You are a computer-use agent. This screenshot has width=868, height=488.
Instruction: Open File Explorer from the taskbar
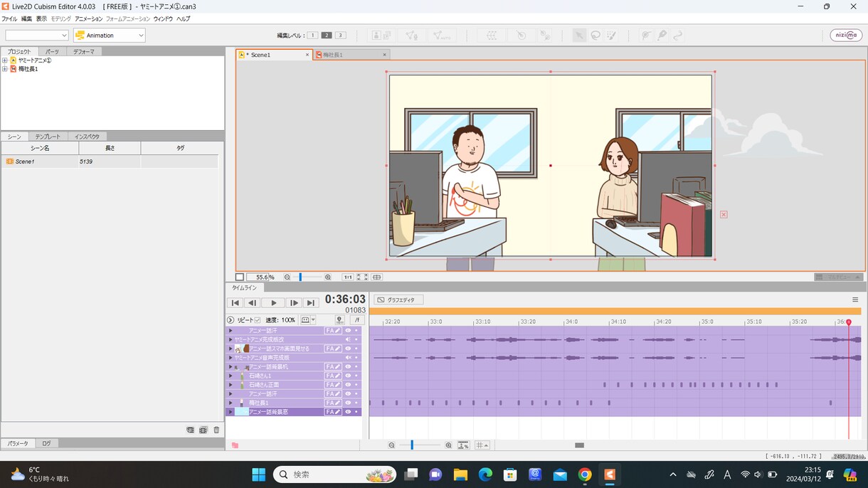point(460,474)
